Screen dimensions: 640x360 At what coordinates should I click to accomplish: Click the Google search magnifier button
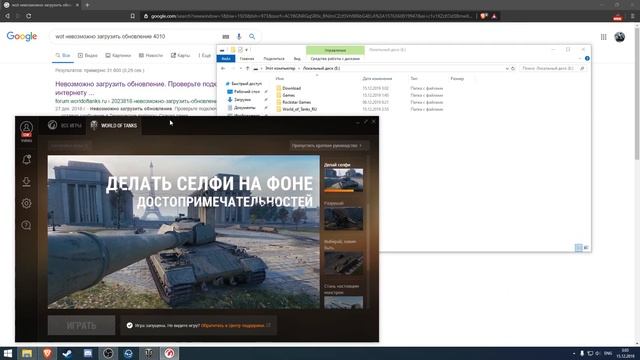(252, 37)
